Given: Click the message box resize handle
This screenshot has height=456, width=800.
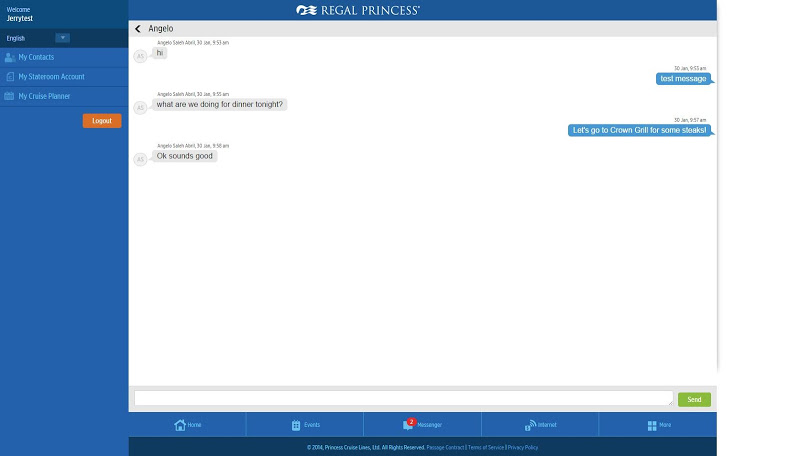Looking at the screenshot, I should 670,402.
